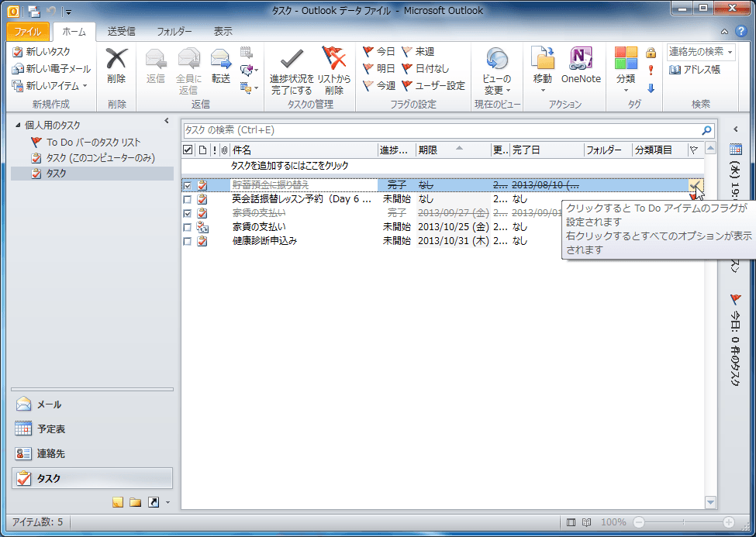Set flag to 日付なし
This screenshot has height=537, width=756.
point(425,68)
